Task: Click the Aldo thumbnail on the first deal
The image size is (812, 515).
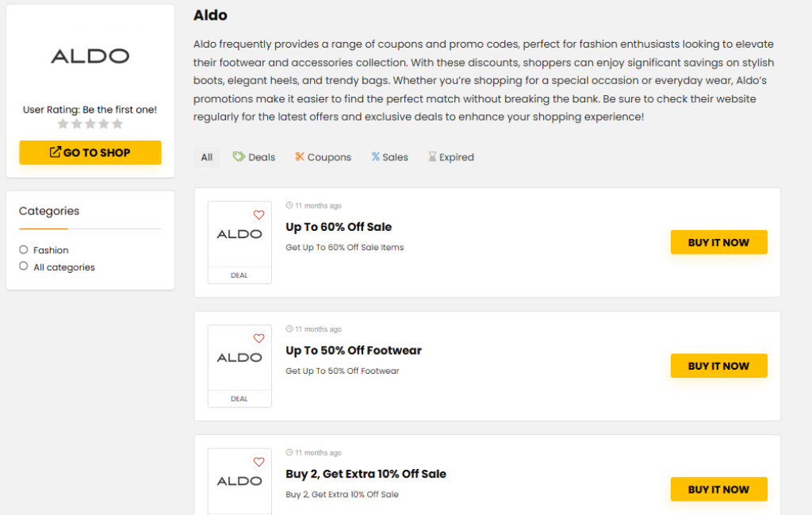Action: (239, 235)
